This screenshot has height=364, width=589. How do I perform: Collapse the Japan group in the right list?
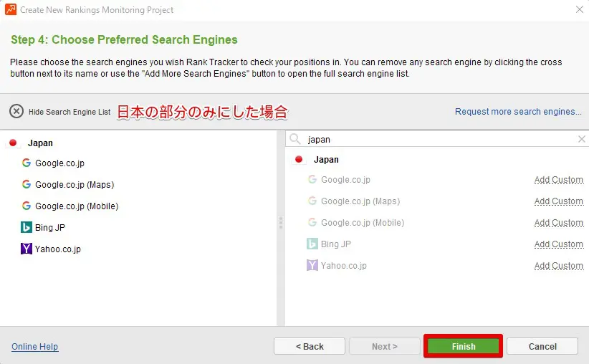point(326,159)
